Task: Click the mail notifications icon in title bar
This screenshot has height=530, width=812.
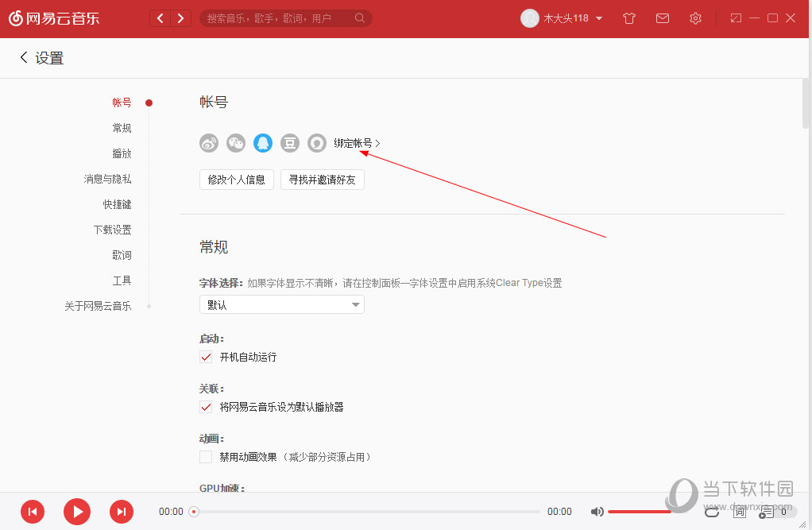Action: click(x=662, y=17)
